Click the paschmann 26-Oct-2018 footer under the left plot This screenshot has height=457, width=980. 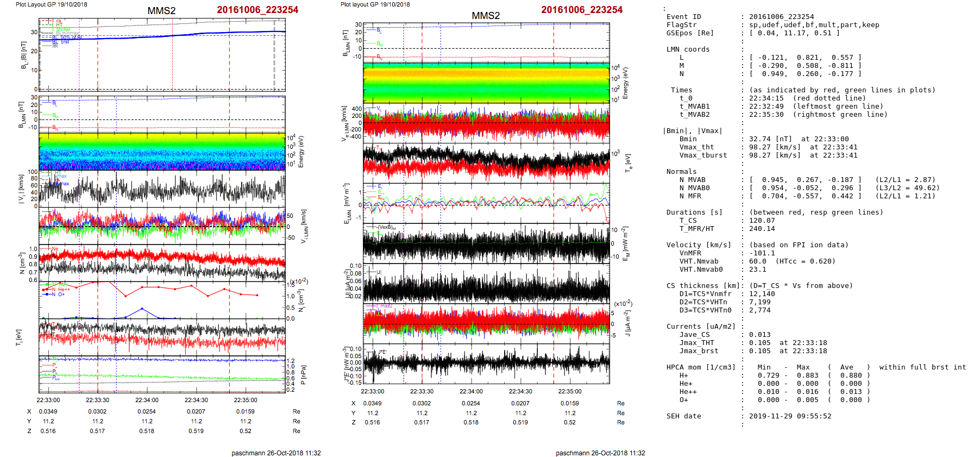click(x=276, y=453)
